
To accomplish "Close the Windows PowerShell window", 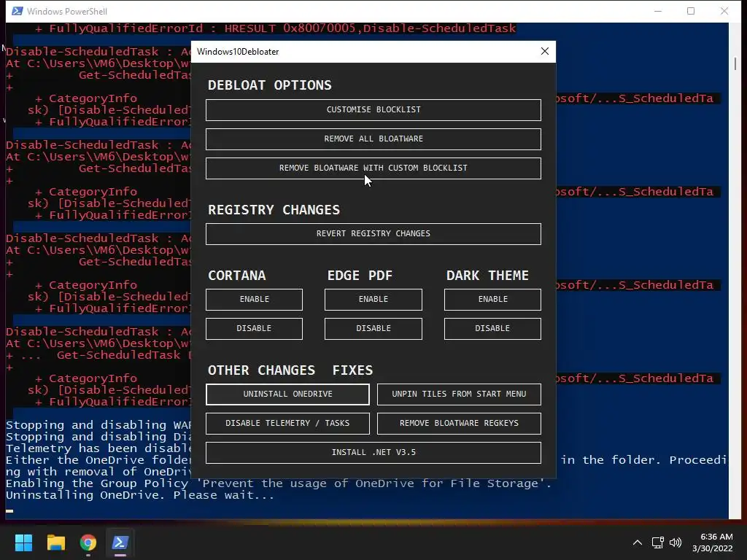I will [724, 11].
